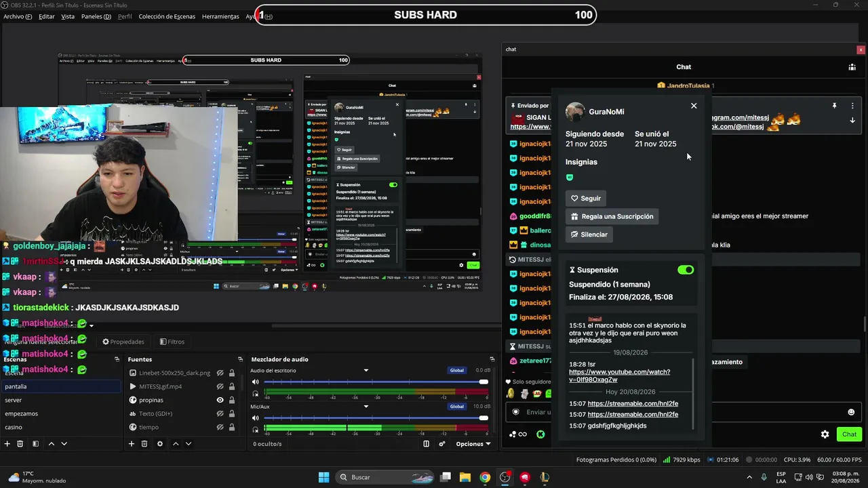Screen dimensions: 868x488
Task: Toggle lock on tiempo source
Action: click(x=232, y=427)
